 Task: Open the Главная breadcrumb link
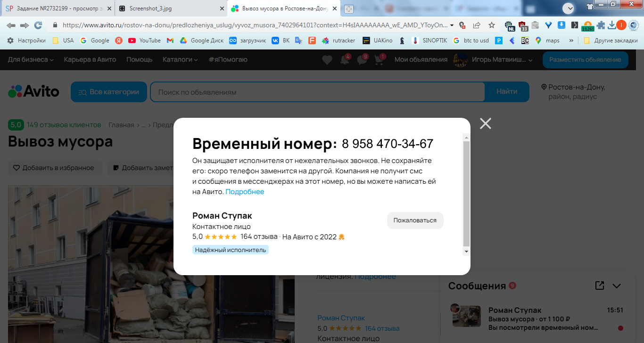pyautogui.click(x=121, y=125)
